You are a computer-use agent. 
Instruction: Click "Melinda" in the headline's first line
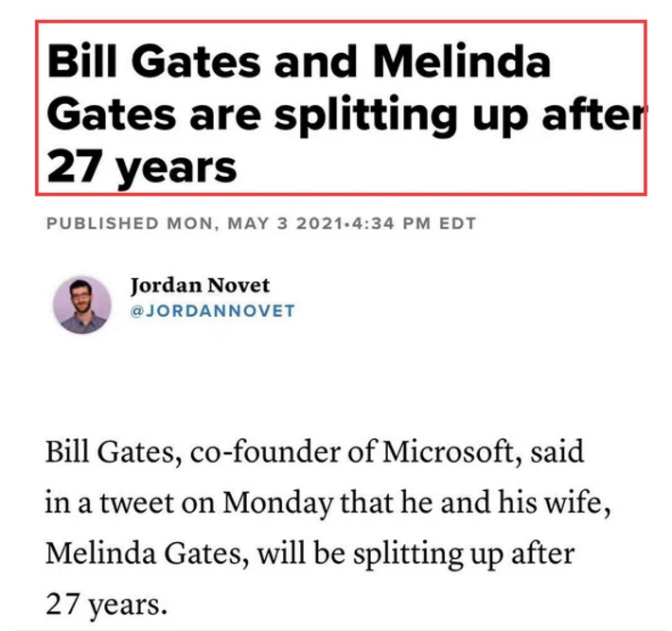462,61
